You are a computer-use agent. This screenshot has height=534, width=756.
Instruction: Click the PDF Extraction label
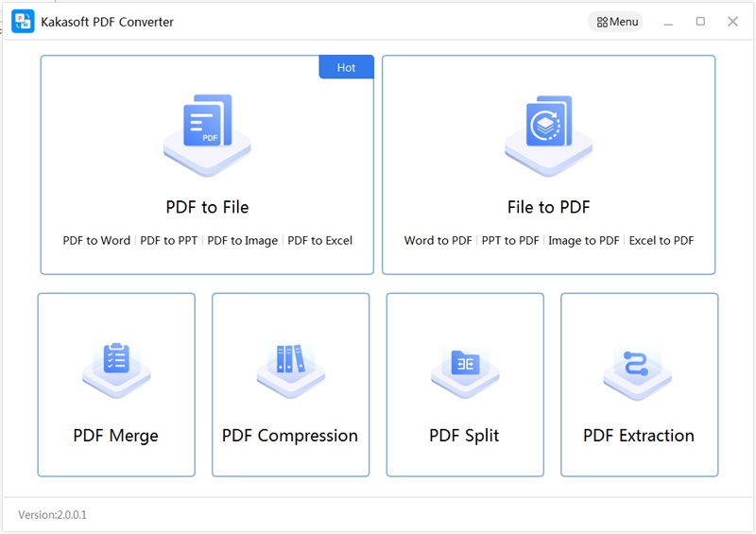[639, 436]
